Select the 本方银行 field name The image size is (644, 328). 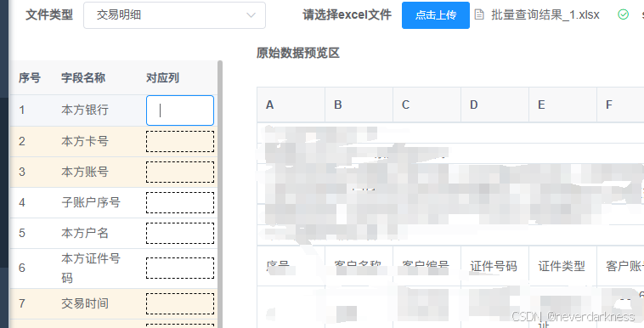coord(85,110)
